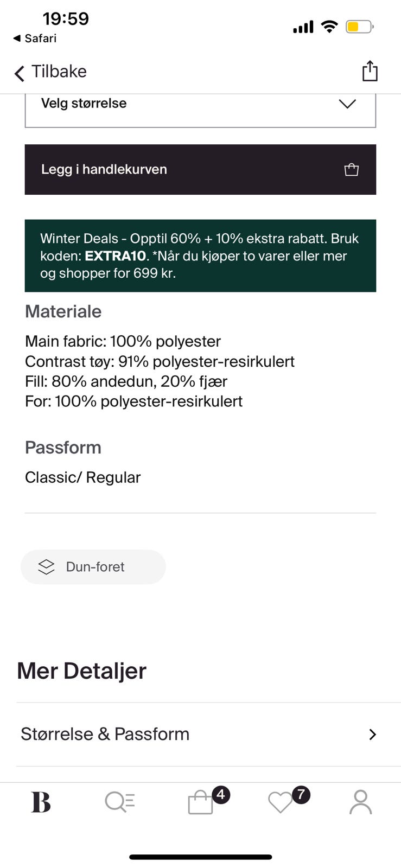Select the search icon in bottom navigation
This screenshot has height=868, width=401.
(x=120, y=802)
